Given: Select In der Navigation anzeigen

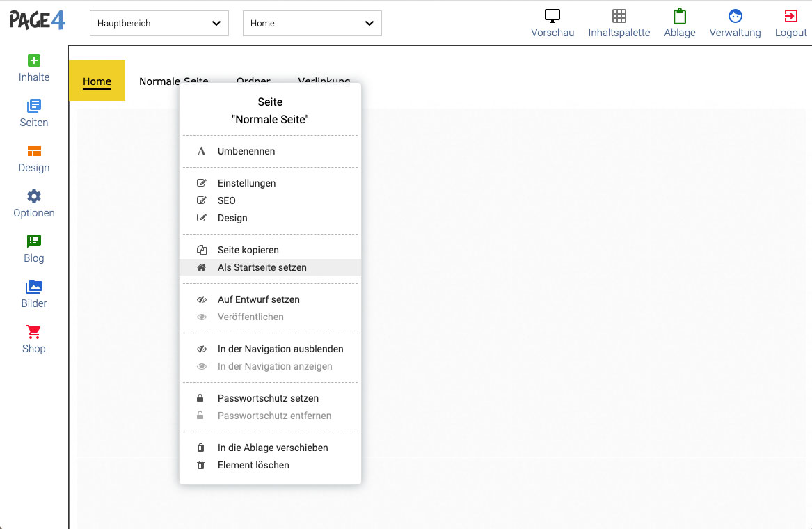Looking at the screenshot, I should point(270,366).
